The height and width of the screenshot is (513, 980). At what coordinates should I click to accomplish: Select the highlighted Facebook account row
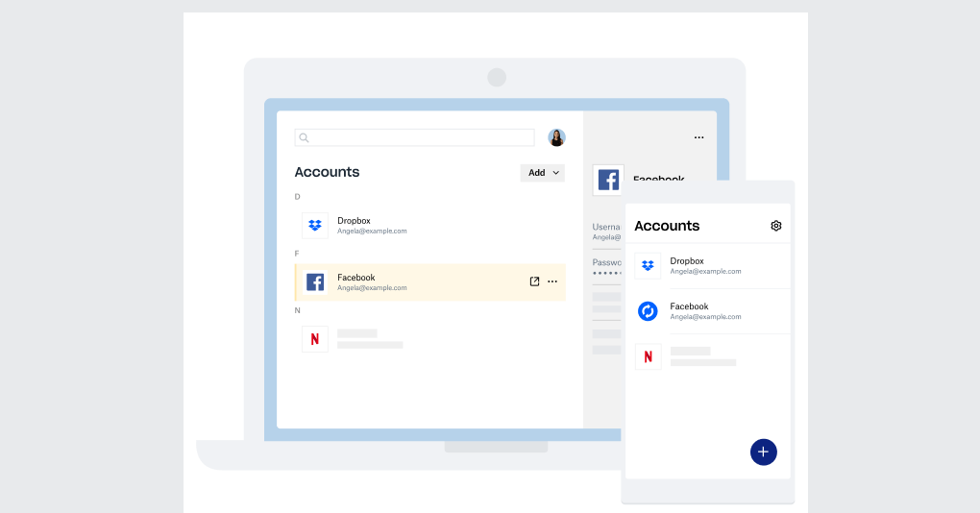[430, 282]
